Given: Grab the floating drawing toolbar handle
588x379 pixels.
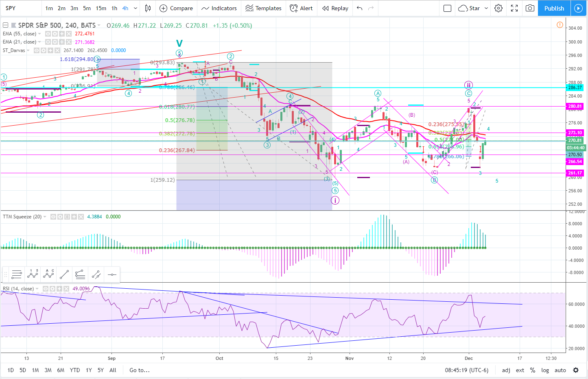Looking at the screenshot, I should pyautogui.click(x=5, y=275).
